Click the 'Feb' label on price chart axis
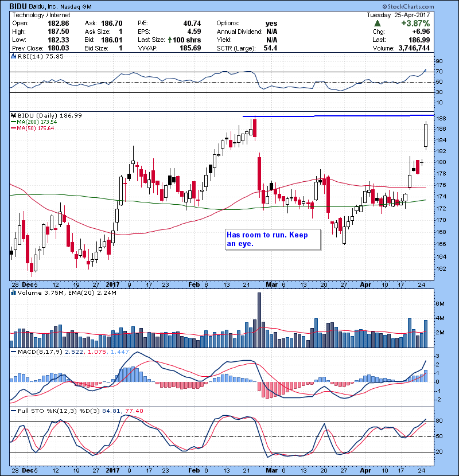This screenshot has width=459, height=476. [194, 285]
